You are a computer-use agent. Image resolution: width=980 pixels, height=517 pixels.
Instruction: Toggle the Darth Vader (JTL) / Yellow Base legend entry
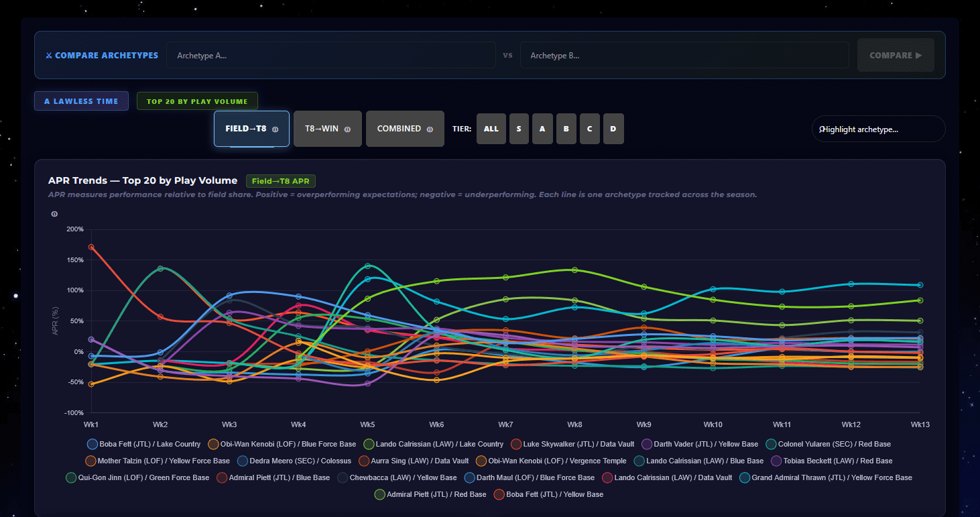700,444
